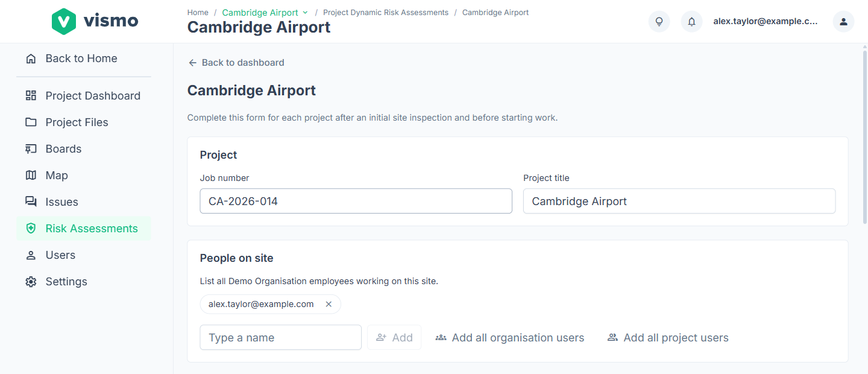Click Project Dynamic Risk Assessments breadcrumb

(x=386, y=13)
